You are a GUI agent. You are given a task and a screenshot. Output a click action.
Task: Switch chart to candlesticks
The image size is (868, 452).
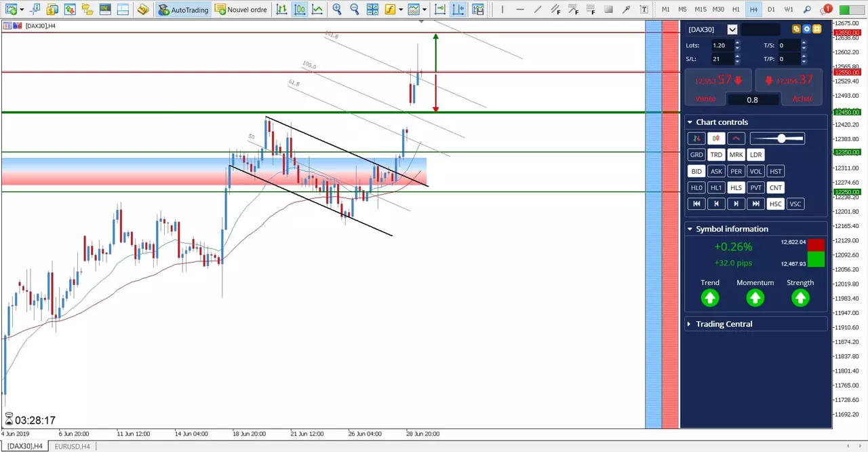pyautogui.click(x=299, y=10)
